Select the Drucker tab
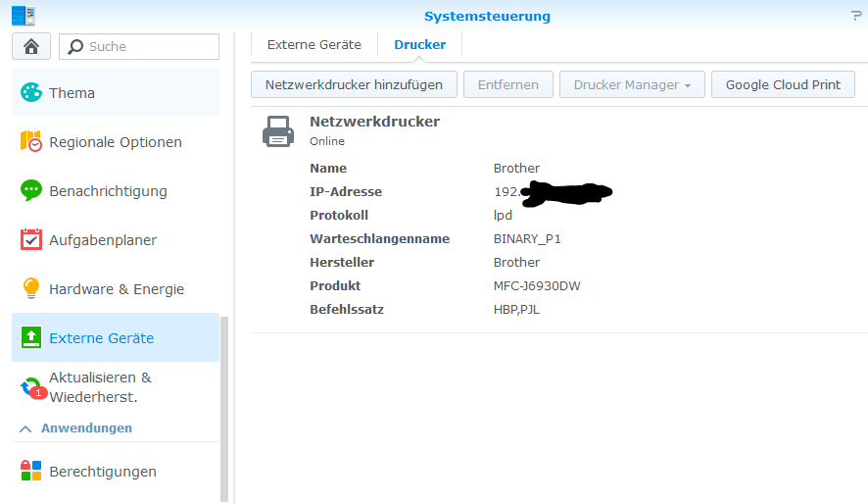868x504 pixels. (x=419, y=45)
